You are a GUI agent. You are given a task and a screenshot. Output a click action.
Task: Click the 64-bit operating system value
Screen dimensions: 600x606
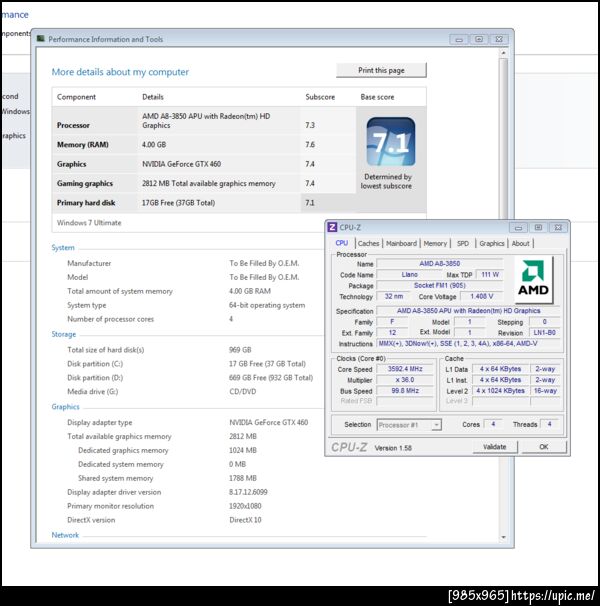(x=267, y=305)
